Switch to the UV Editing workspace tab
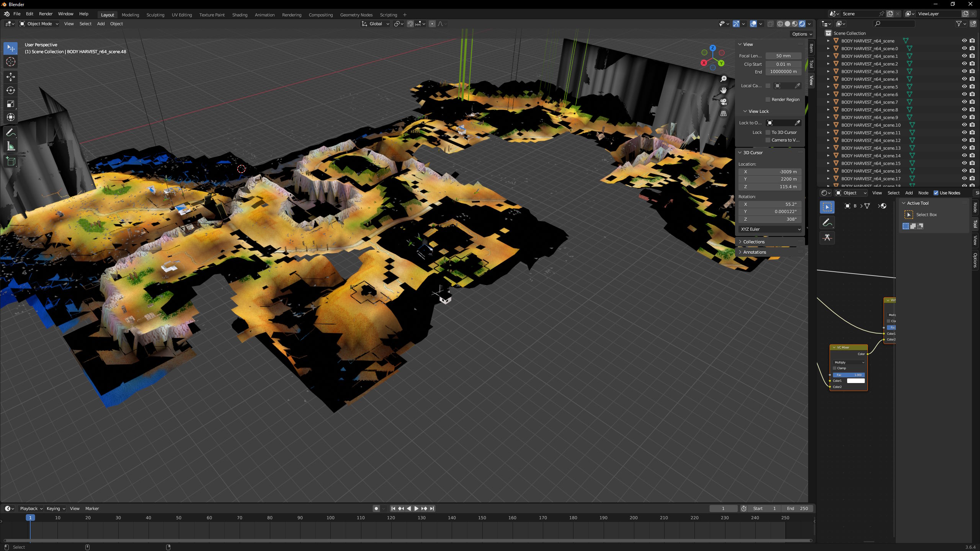Image resolution: width=980 pixels, height=551 pixels. (x=182, y=15)
